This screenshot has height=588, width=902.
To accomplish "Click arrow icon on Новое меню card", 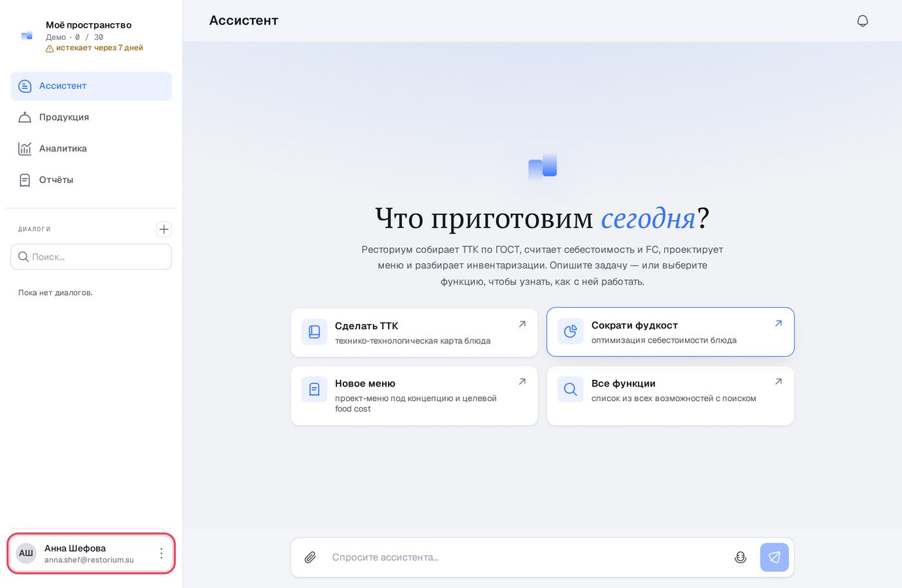I will click(523, 381).
